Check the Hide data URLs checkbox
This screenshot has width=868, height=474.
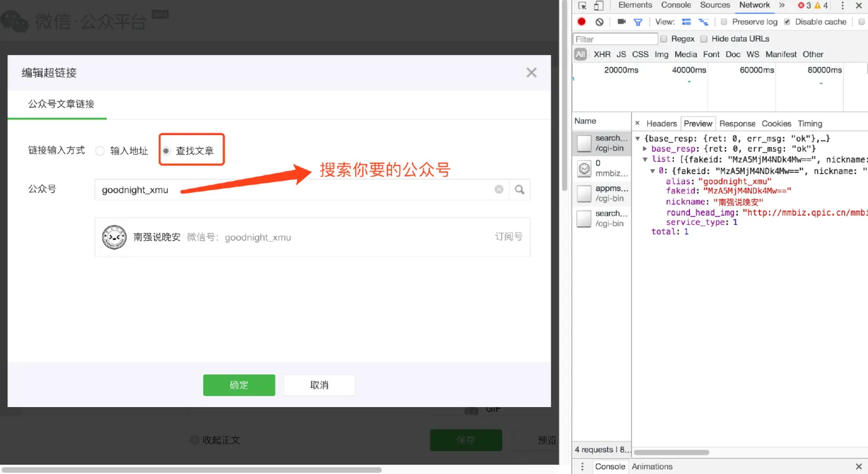[704, 39]
